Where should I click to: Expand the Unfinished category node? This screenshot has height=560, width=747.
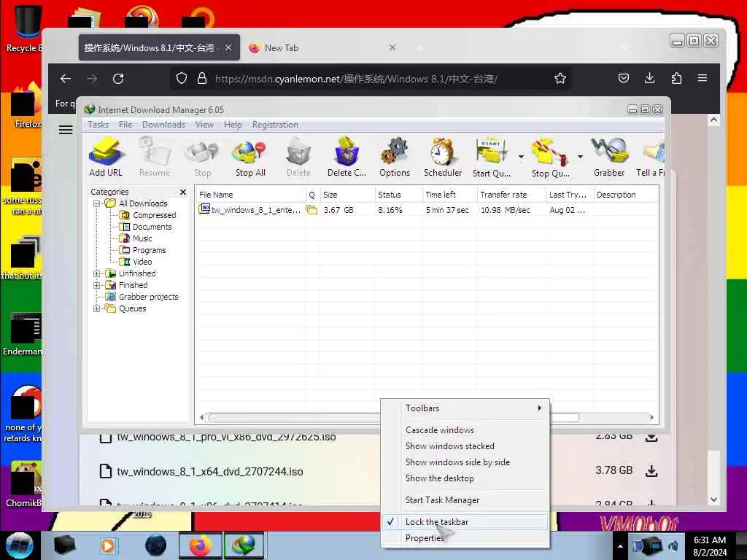pyautogui.click(x=97, y=274)
